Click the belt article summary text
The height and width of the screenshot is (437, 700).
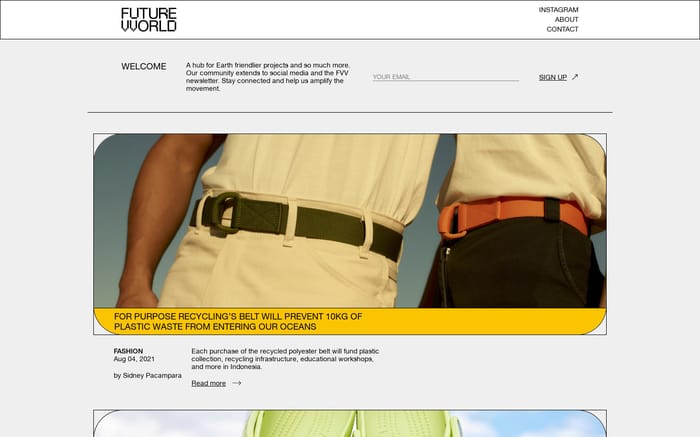[x=285, y=359]
